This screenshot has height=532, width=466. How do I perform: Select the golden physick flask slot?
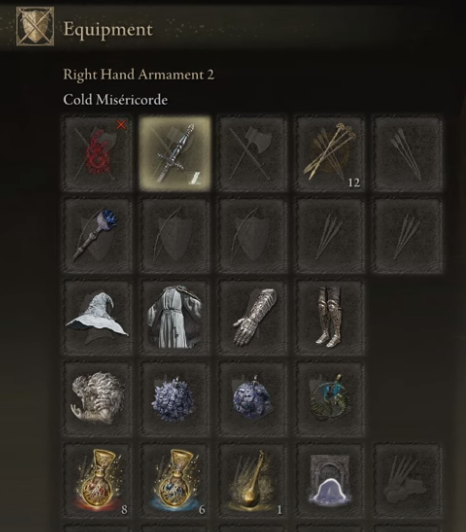[252, 481]
